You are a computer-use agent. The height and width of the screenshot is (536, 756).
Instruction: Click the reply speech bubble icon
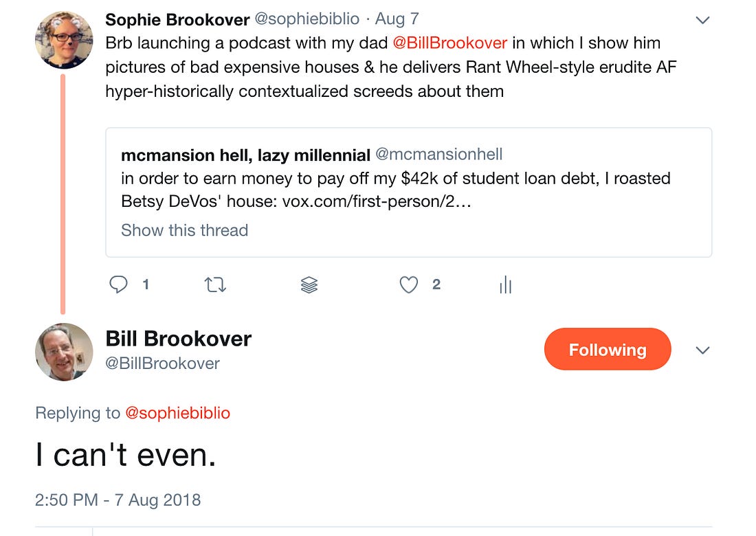(x=120, y=284)
